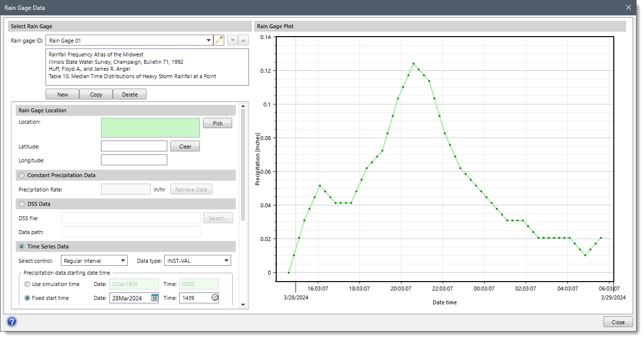Viewport: 644px width, 339px height.
Task: Choose Use simulation time
Action: pyautogui.click(x=27, y=284)
